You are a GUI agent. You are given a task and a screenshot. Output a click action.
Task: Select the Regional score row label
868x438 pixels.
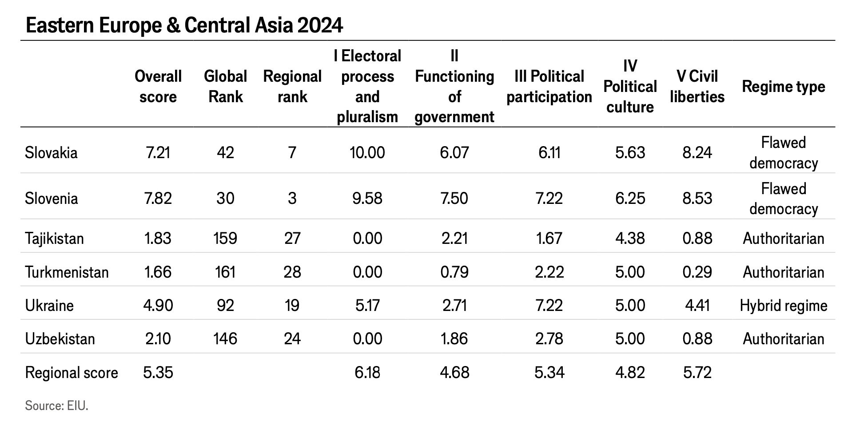[72, 373]
